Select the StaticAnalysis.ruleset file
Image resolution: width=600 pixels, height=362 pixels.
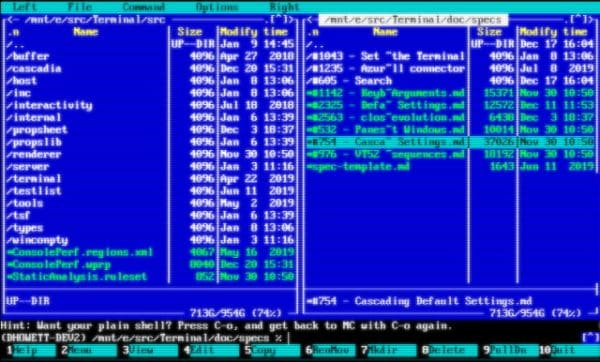pyautogui.click(x=150, y=277)
